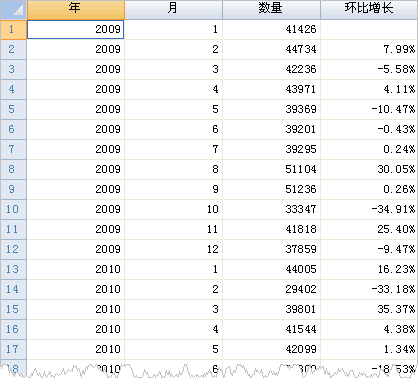Click quantity cell 51104
Screen dimensions: 418x378
coord(271,170)
